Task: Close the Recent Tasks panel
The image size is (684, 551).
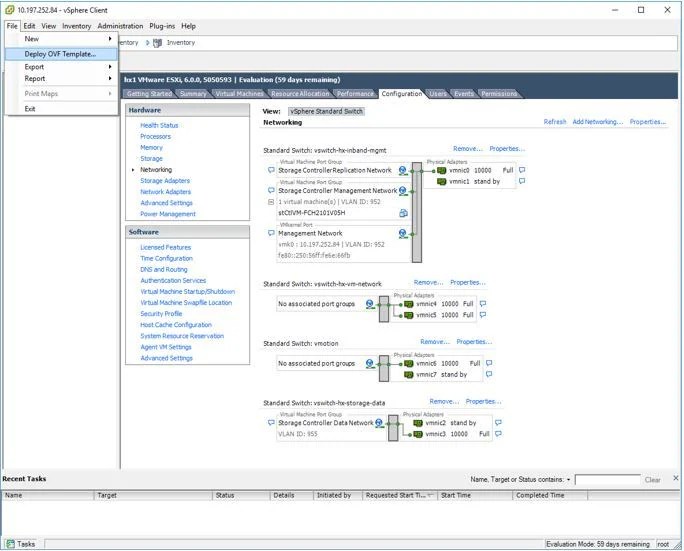Action: (x=676, y=478)
